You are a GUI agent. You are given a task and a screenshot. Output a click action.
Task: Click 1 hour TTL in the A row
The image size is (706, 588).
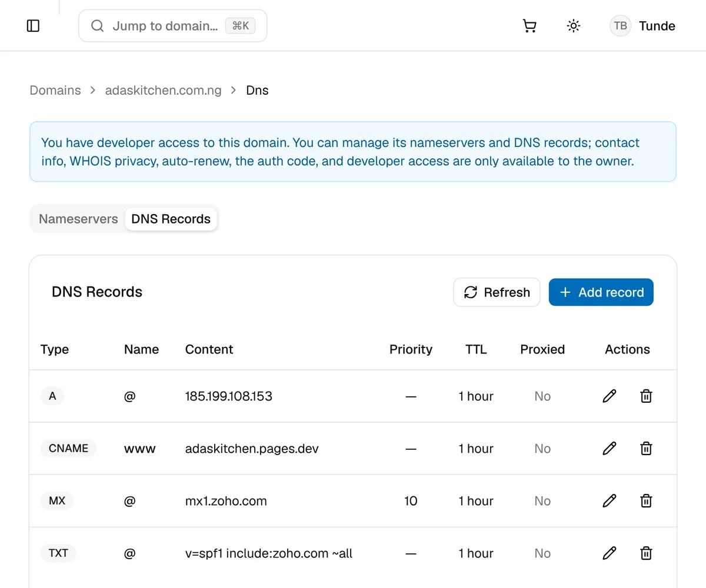[476, 396]
